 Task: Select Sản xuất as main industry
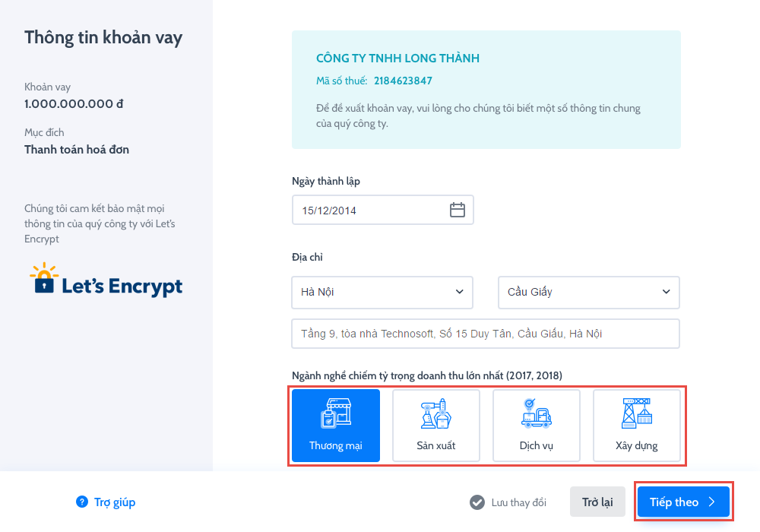435,426
